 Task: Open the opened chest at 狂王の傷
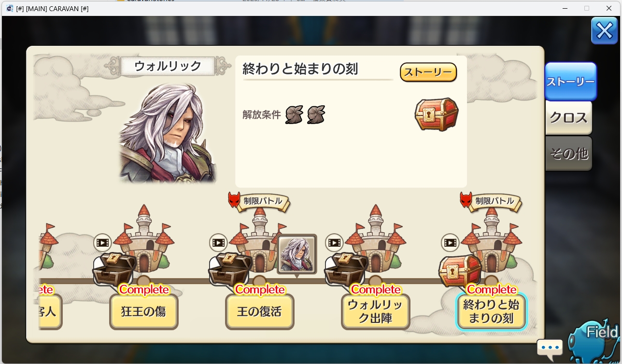tap(114, 269)
